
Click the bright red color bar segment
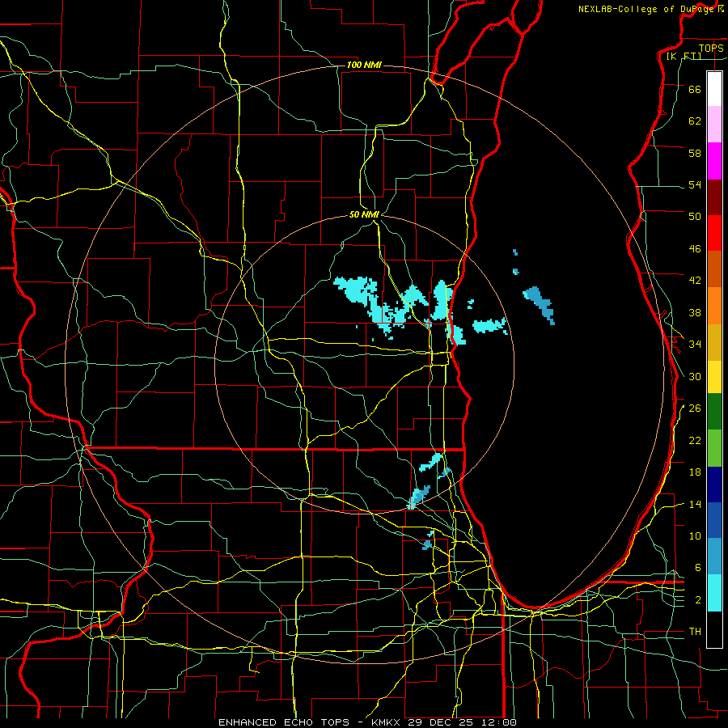coord(714,233)
